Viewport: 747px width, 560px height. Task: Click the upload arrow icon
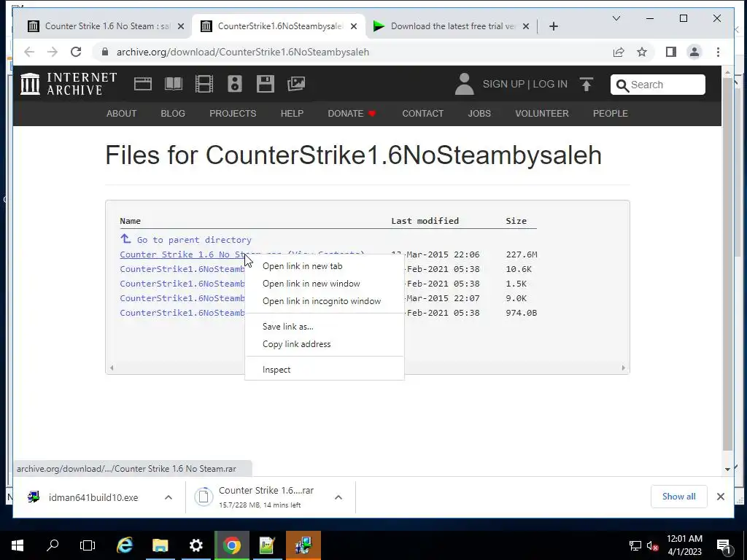[x=587, y=85]
